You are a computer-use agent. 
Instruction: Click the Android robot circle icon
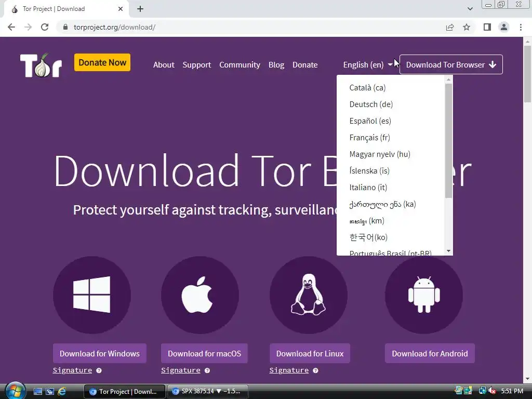[424, 295]
